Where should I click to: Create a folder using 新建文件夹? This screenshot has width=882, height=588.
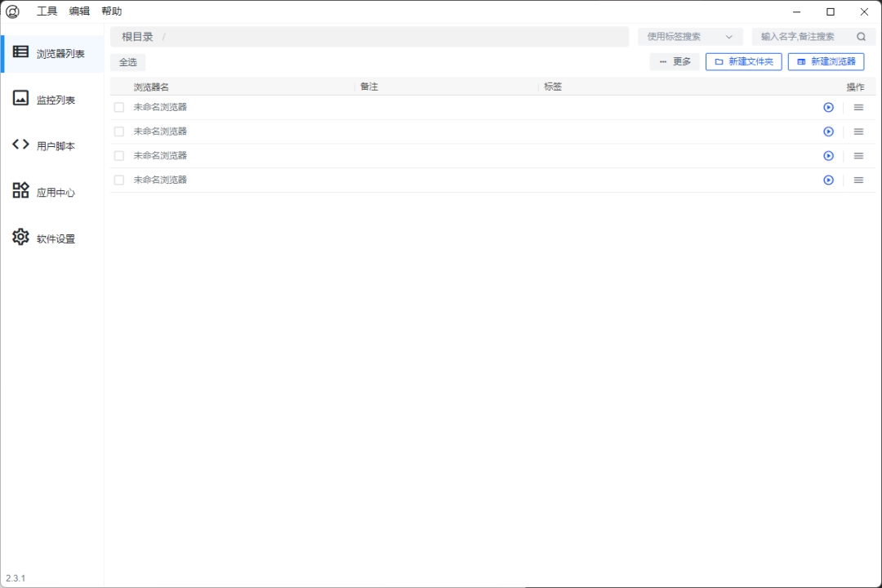pyautogui.click(x=743, y=61)
